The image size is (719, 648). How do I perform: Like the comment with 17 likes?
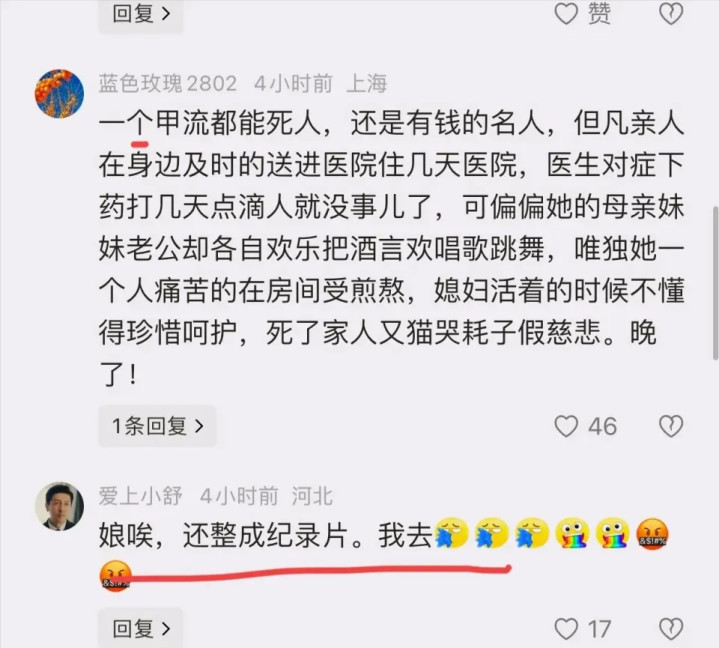(566, 629)
